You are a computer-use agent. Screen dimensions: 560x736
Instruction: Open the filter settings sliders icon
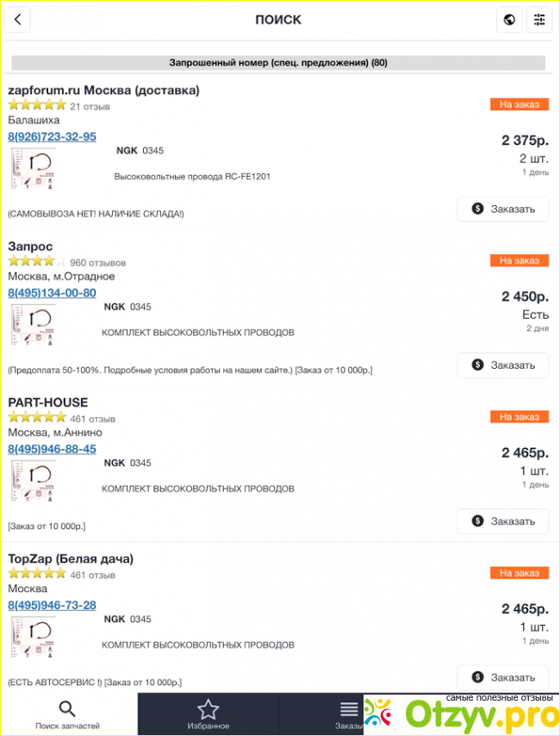click(539, 20)
